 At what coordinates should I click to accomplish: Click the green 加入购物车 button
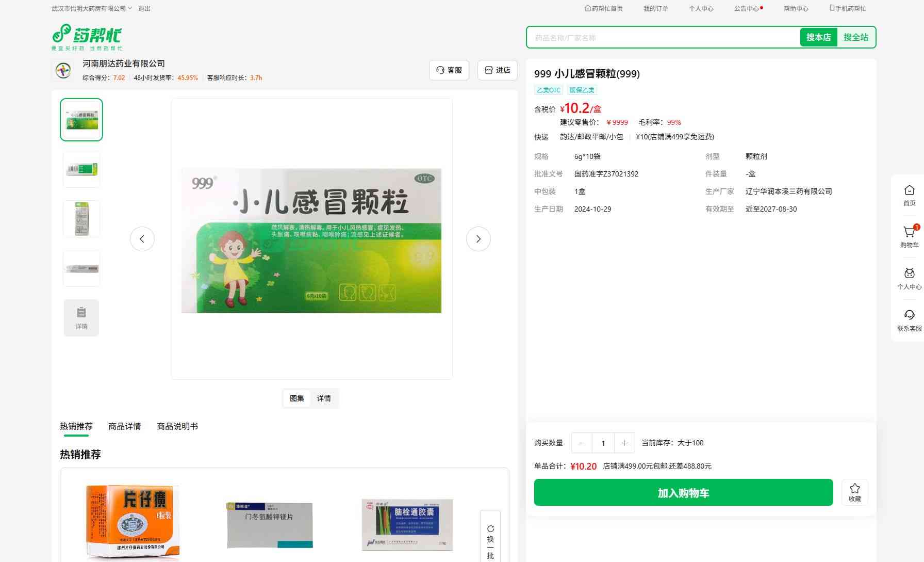pyautogui.click(x=683, y=493)
